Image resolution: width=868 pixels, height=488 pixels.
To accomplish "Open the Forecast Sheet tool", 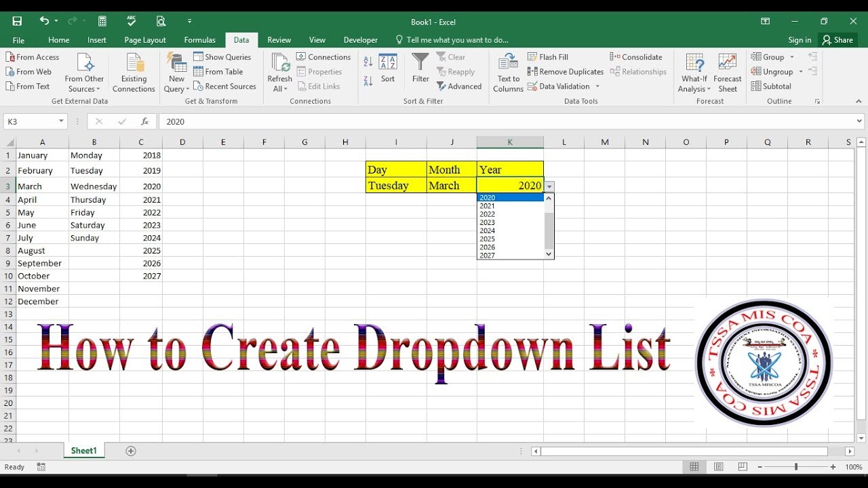I will click(727, 71).
